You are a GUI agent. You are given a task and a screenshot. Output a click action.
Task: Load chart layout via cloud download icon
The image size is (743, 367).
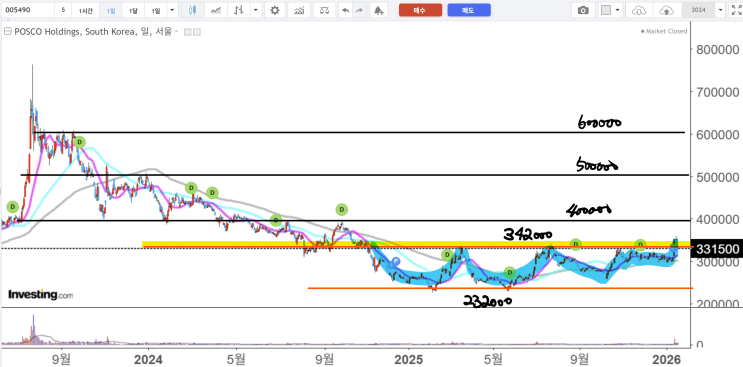coord(640,10)
